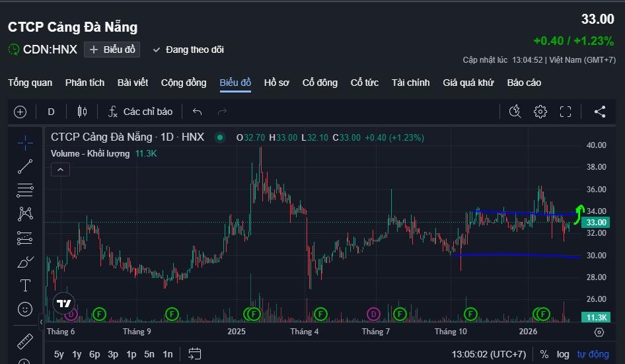Open candlestick chart type selector
625x364 pixels.
[82, 112]
